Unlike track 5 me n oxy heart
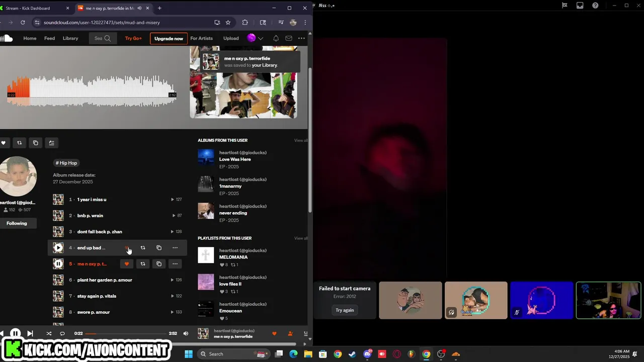 pos(127,264)
